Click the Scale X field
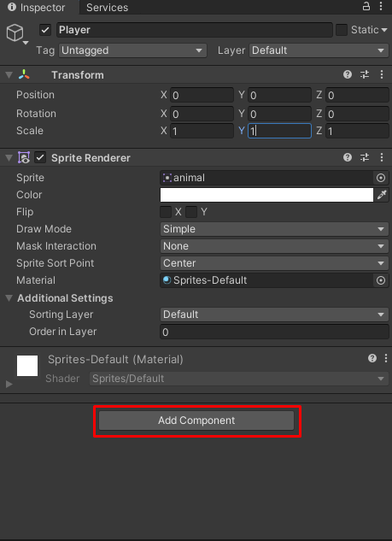Image resolution: width=392 pixels, height=541 pixels. tap(202, 131)
